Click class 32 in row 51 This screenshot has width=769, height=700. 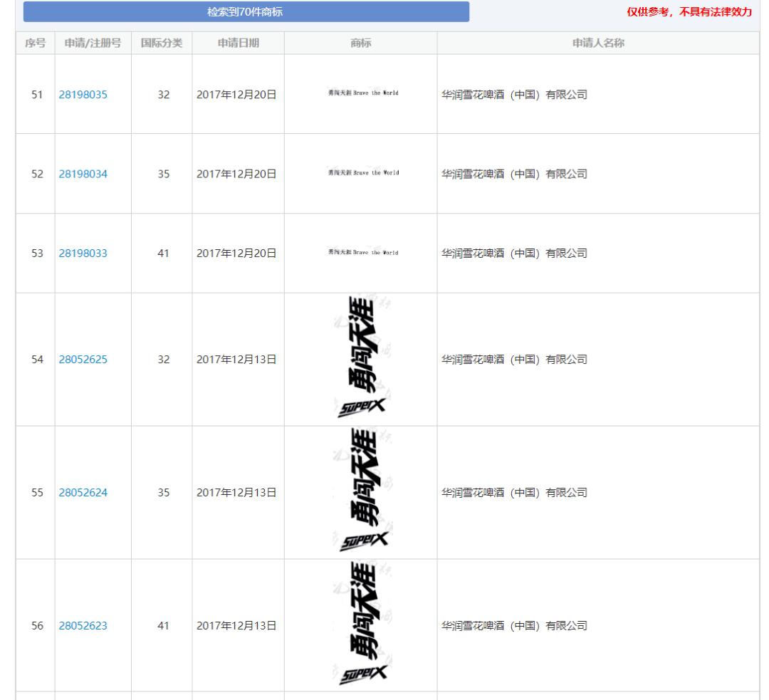pos(163,95)
